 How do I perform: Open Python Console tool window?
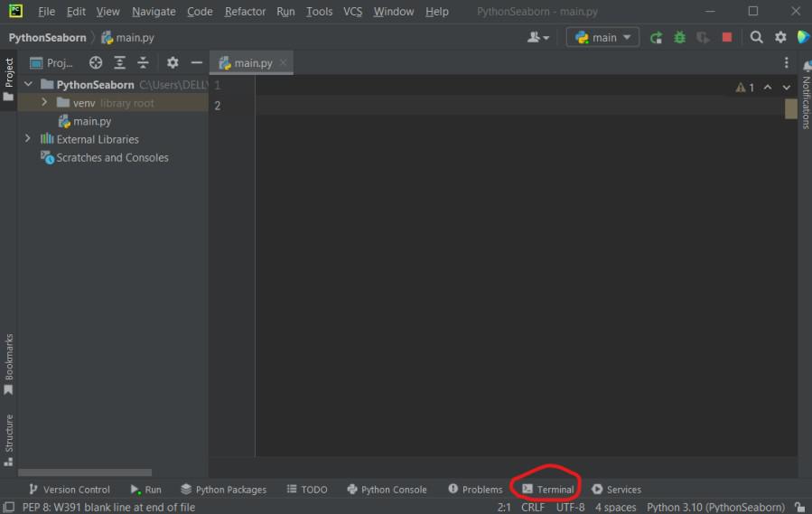tap(387, 489)
